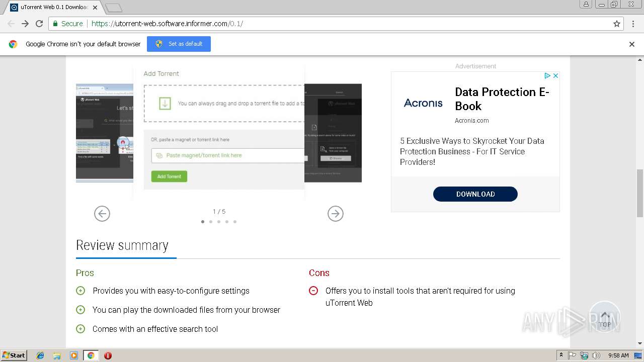Select the fourth gallery pagination dot
Viewport: 644px width, 362px height.
point(227,222)
